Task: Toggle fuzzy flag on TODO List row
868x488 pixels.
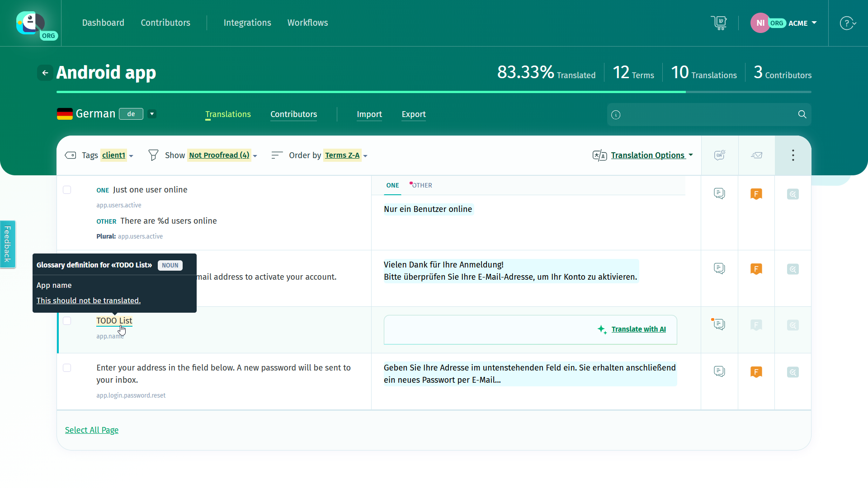Action: tap(756, 325)
